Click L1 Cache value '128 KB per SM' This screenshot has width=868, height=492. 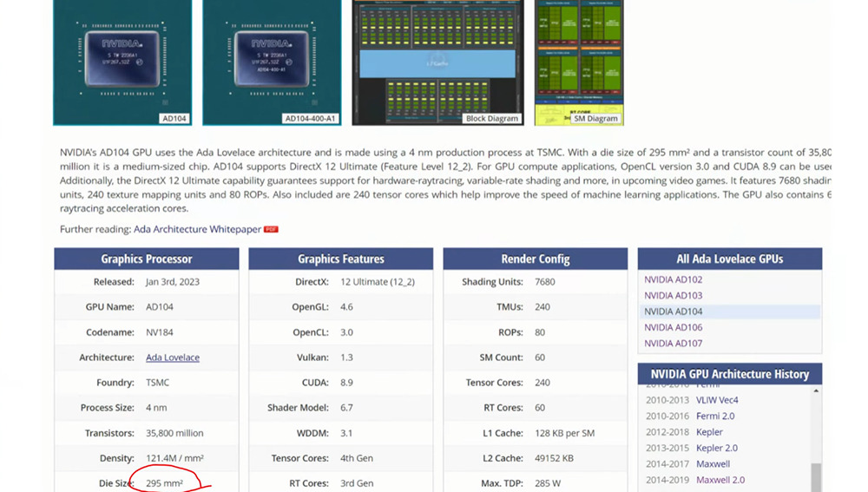565,433
